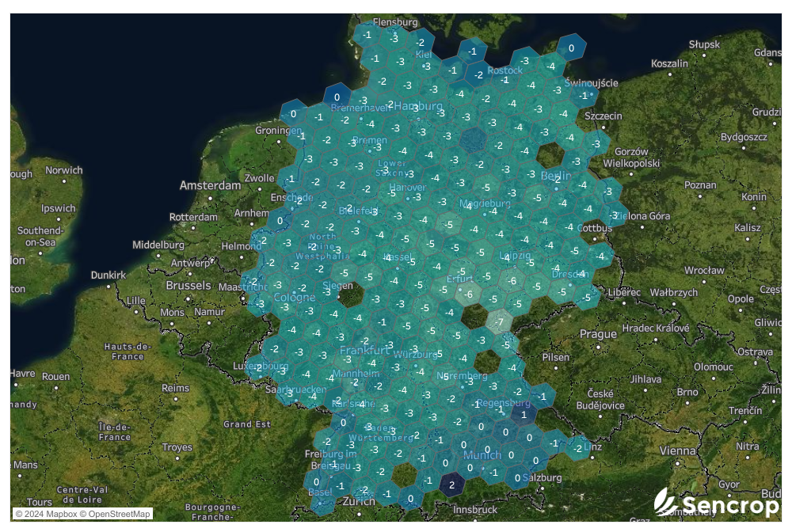Click the Vienna city label

point(677,450)
